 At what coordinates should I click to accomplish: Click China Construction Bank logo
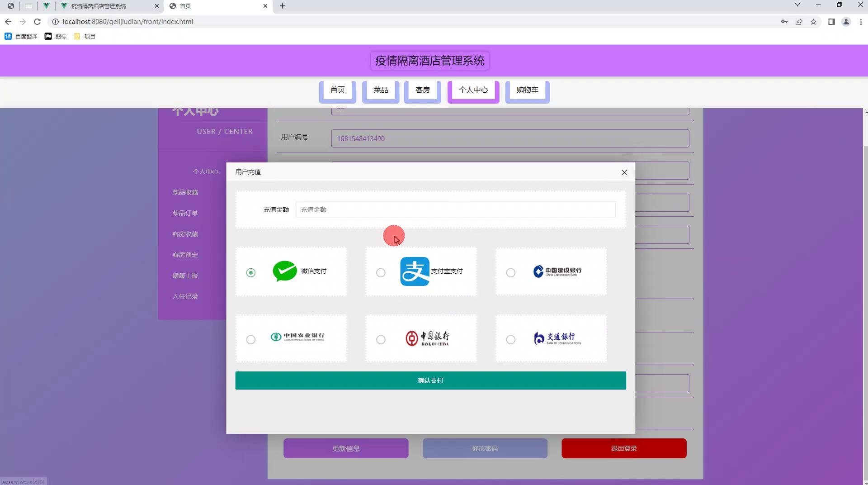tap(557, 271)
